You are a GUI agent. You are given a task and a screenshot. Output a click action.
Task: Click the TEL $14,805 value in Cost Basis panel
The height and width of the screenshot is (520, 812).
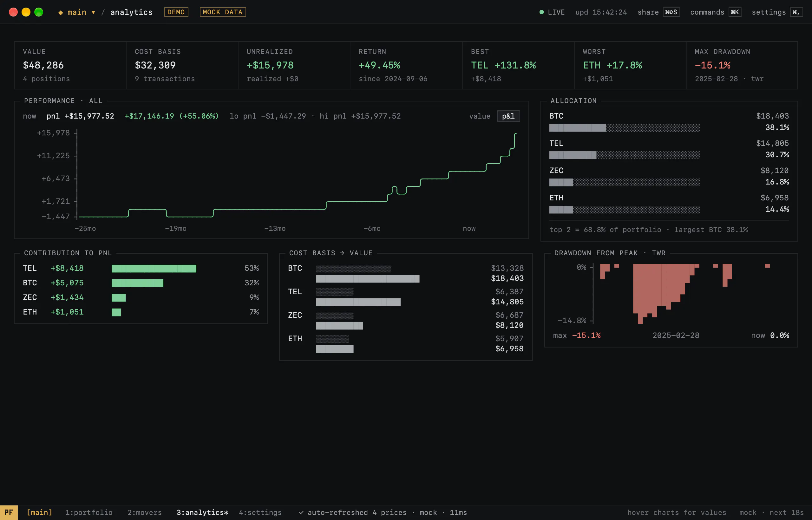point(507,302)
